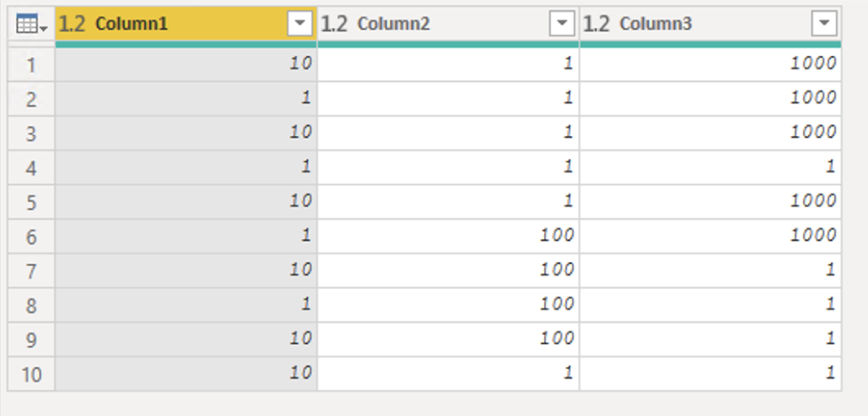This screenshot has height=416, width=868.
Task: Click Column1 cell in row 2
Action: pyautogui.click(x=186, y=99)
